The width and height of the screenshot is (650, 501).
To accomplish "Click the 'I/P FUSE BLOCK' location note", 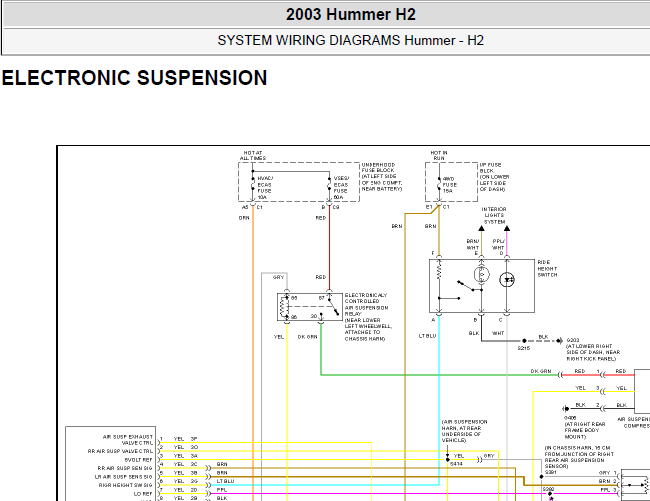I will [494, 177].
